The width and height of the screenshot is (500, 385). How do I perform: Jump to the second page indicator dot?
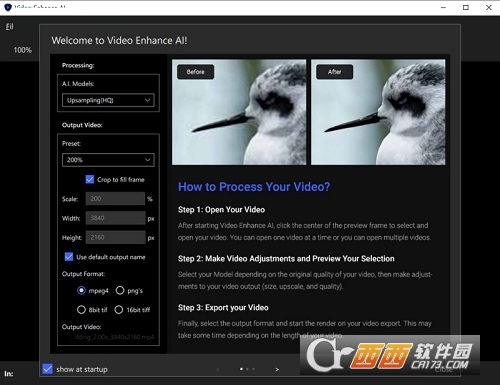(x=247, y=369)
